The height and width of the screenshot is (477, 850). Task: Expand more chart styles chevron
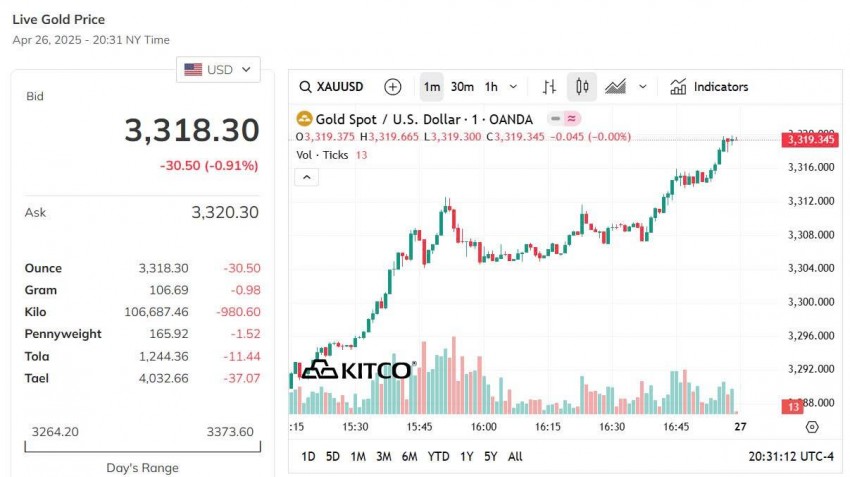(642, 87)
